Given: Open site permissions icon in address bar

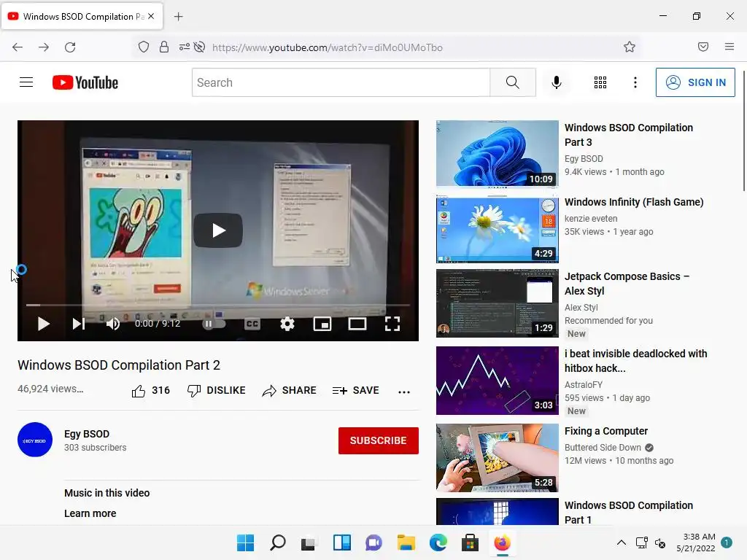Looking at the screenshot, I should point(184,47).
